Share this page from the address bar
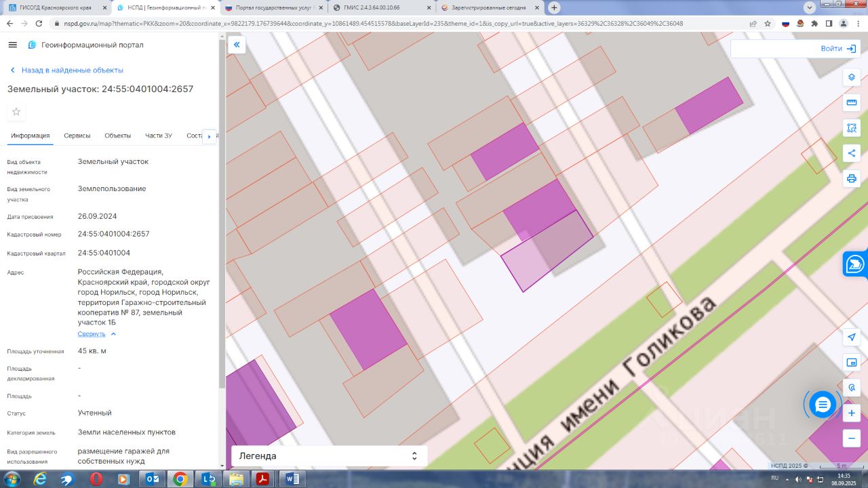Screen dimensions: 868x488 coord(753,23)
